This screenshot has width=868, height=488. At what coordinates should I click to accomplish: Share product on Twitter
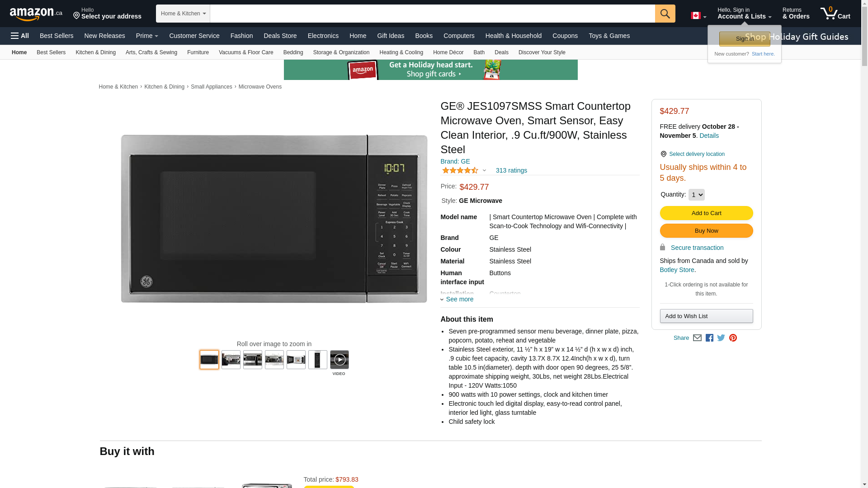point(721,338)
